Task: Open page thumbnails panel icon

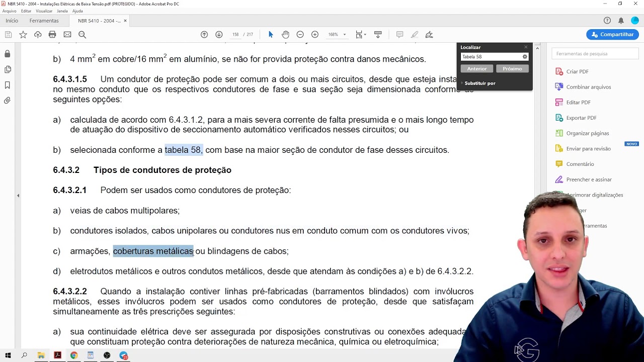Action: coord(7,69)
